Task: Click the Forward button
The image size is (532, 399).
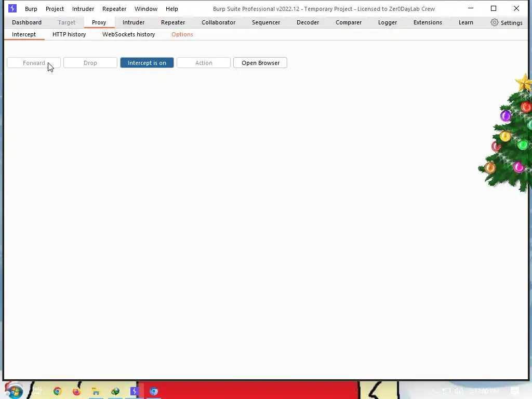Action: pos(34,63)
